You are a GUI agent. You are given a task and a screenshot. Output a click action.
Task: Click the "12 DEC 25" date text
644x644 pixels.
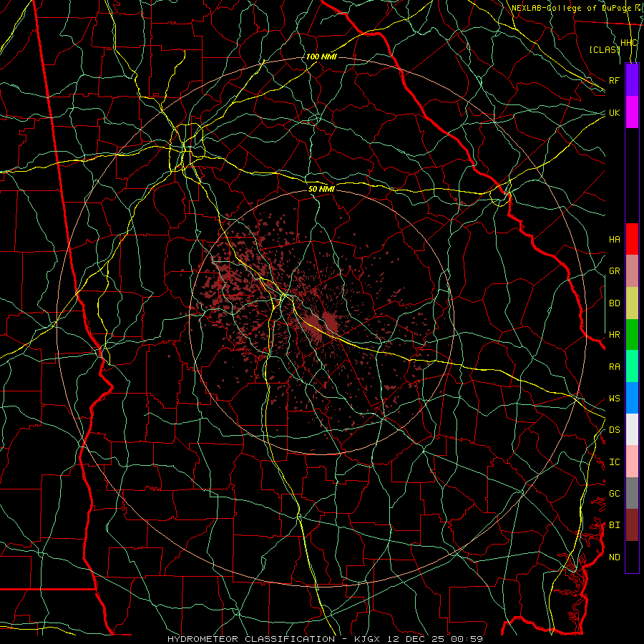[415, 639]
